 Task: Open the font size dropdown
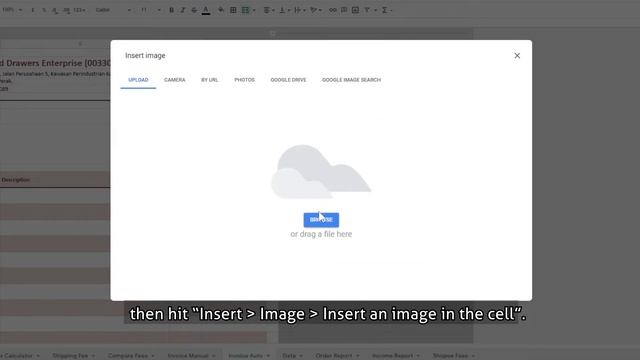tap(151, 10)
